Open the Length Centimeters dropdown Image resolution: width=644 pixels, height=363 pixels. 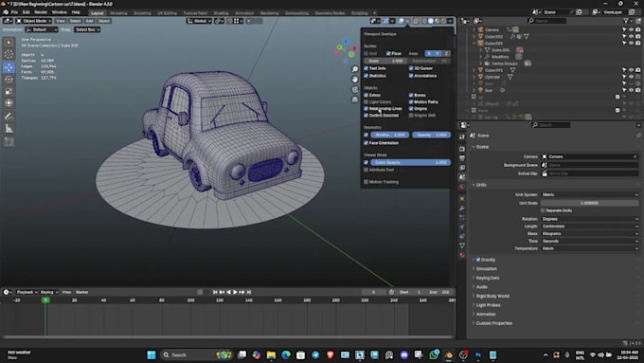(589, 227)
